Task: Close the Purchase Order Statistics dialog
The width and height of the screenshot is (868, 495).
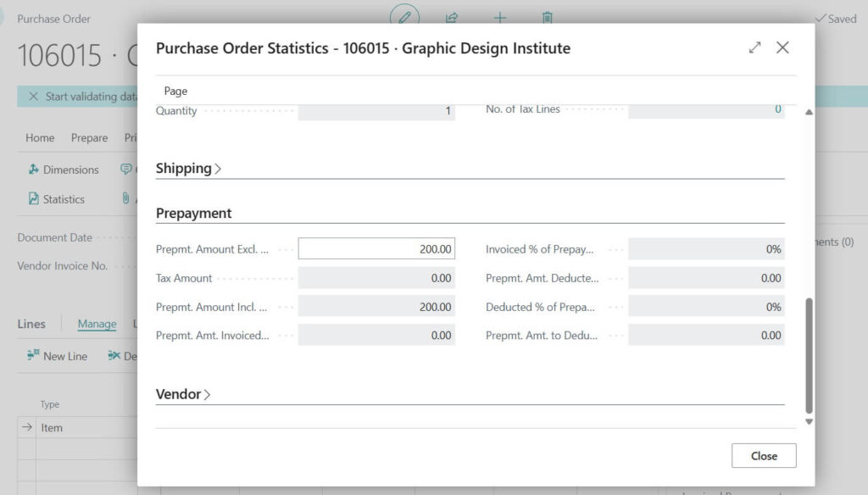Action: (763, 455)
